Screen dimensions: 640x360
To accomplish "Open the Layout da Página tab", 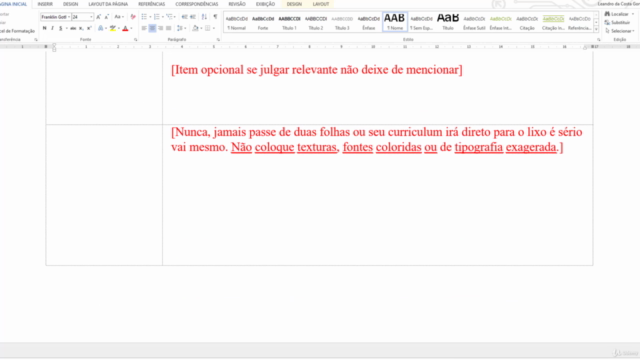I will pos(108,4).
